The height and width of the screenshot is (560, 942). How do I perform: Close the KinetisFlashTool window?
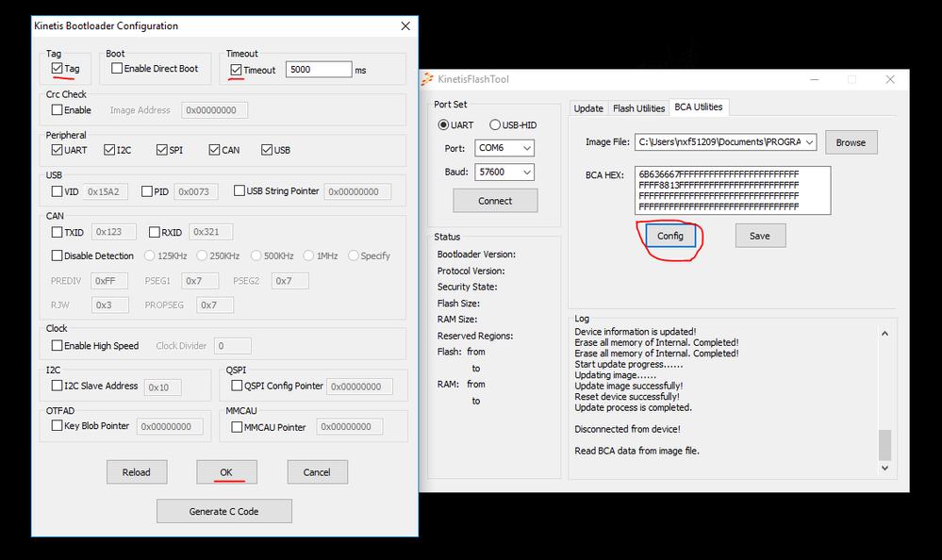click(x=890, y=79)
